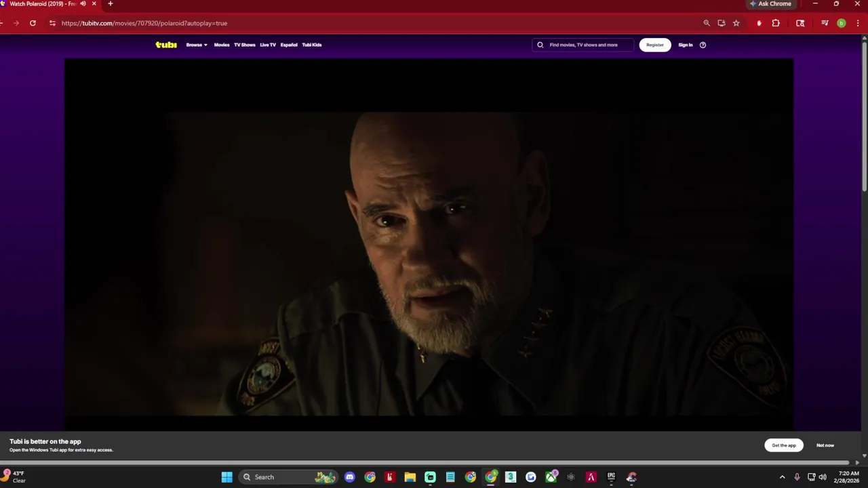Click the Polaroid video player to pause
The width and height of the screenshot is (868, 488).
pos(429,244)
